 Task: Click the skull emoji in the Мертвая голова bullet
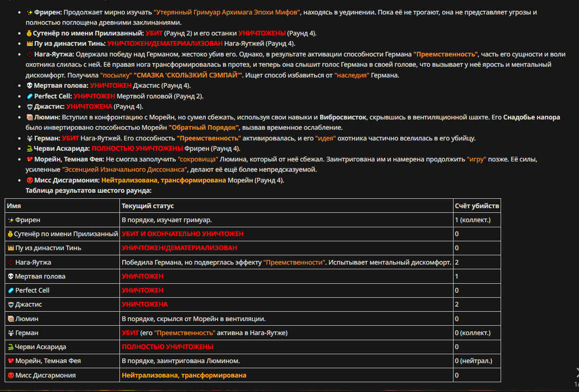point(29,86)
